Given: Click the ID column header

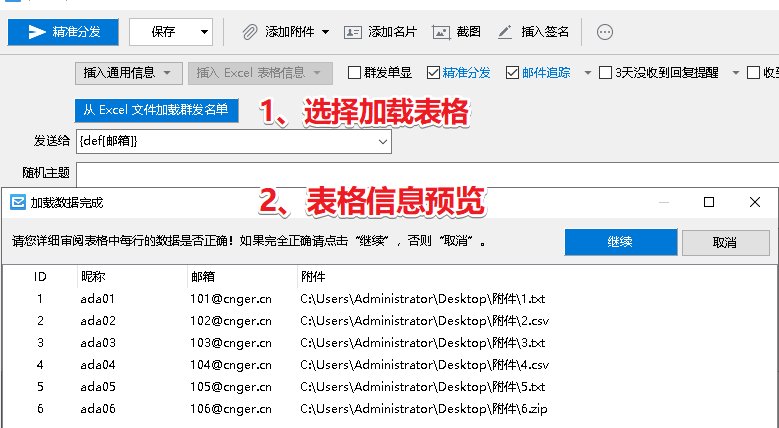Looking at the screenshot, I should coord(40,277).
